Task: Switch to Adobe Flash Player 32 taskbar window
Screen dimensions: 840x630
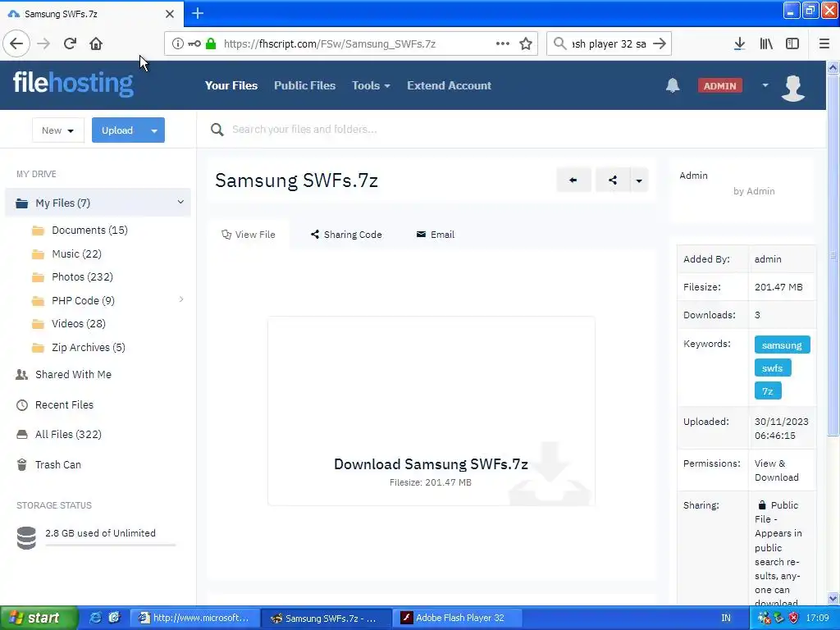Action: [456, 618]
